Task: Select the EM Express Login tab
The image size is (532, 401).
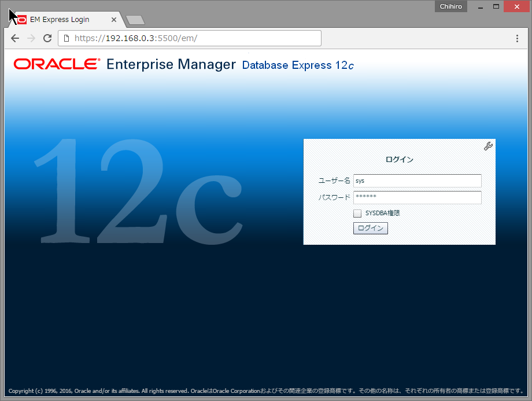Action: (x=65, y=19)
